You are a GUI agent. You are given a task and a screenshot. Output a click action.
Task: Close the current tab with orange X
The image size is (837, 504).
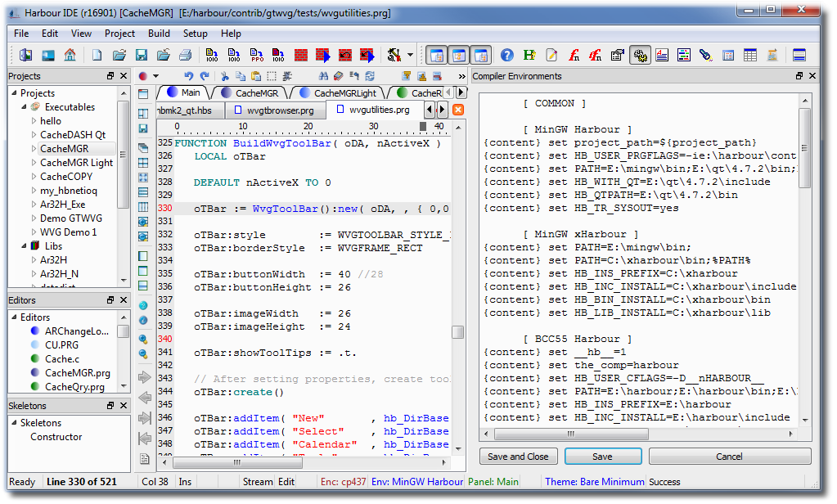(458, 110)
